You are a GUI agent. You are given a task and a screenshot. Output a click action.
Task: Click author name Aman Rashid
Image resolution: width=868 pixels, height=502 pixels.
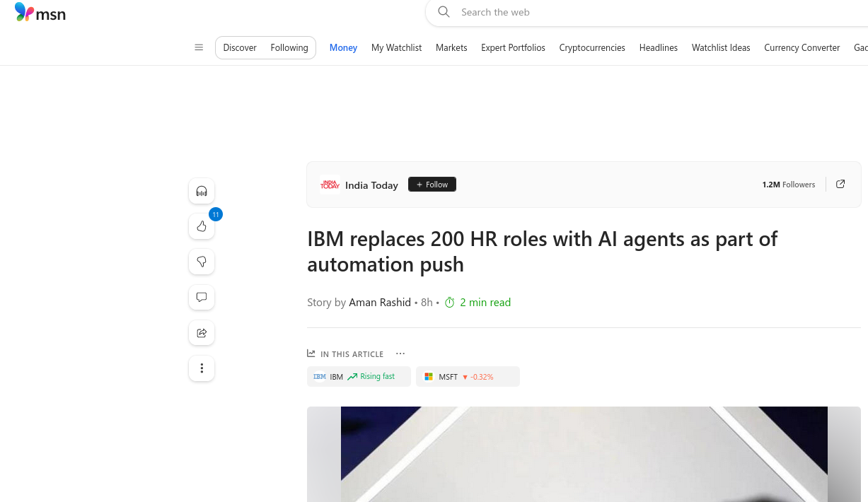point(380,303)
